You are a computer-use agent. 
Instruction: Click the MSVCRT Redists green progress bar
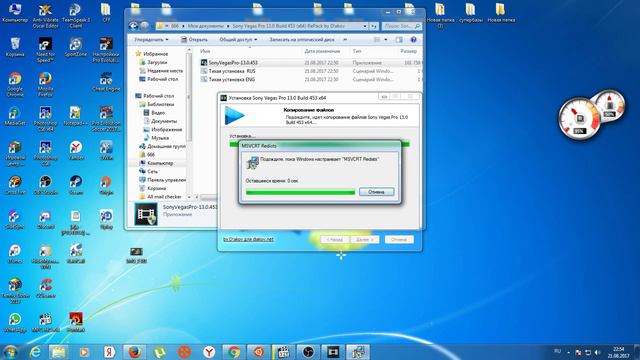coord(300,192)
